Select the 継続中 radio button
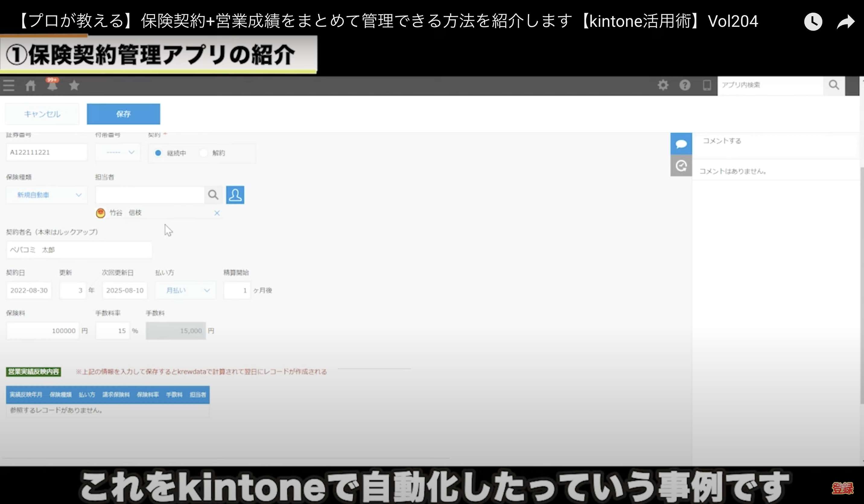This screenshot has height=504, width=864. pos(158,153)
